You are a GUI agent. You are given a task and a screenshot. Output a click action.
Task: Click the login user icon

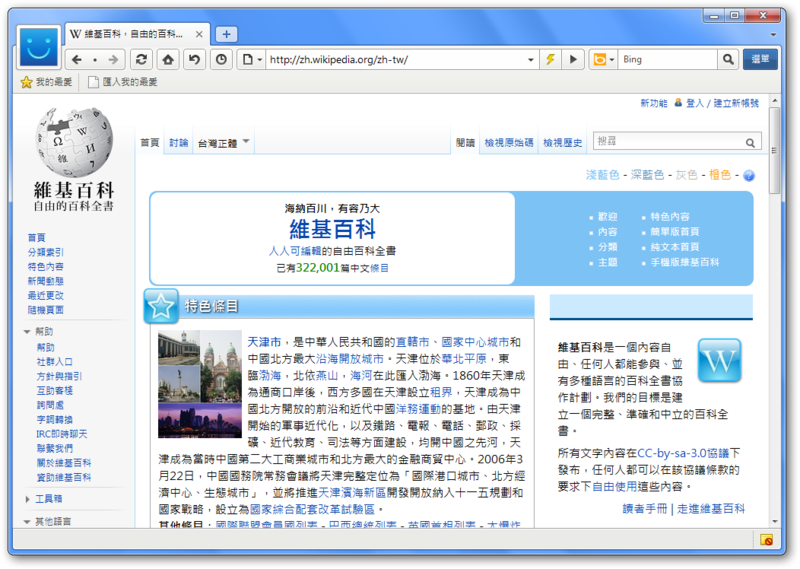678,103
